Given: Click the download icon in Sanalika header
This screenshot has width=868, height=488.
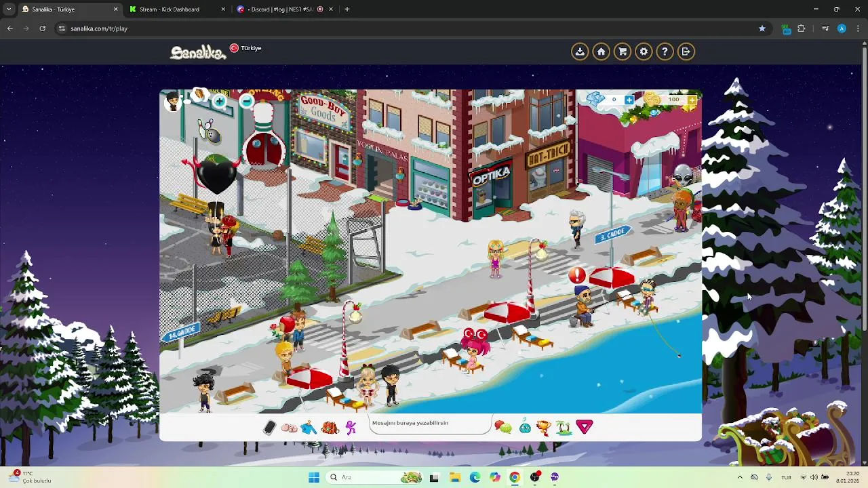Looking at the screenshot, I should point(580,52).
